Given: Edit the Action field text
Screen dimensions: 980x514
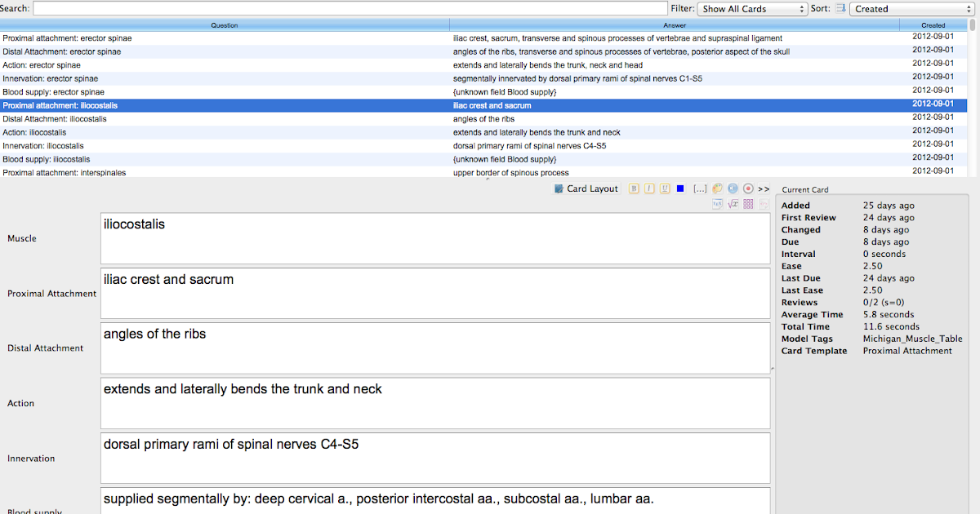Looking at the screenshot, I should pos(435,403).
